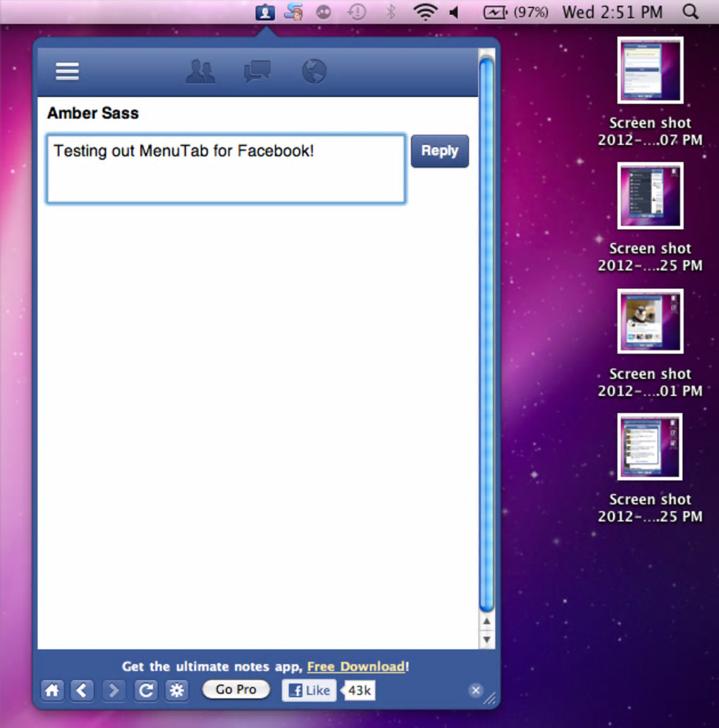Viewport: 719px width, 728px height.
Task: Click the scroll up arrow
Action: pos(486,621)
